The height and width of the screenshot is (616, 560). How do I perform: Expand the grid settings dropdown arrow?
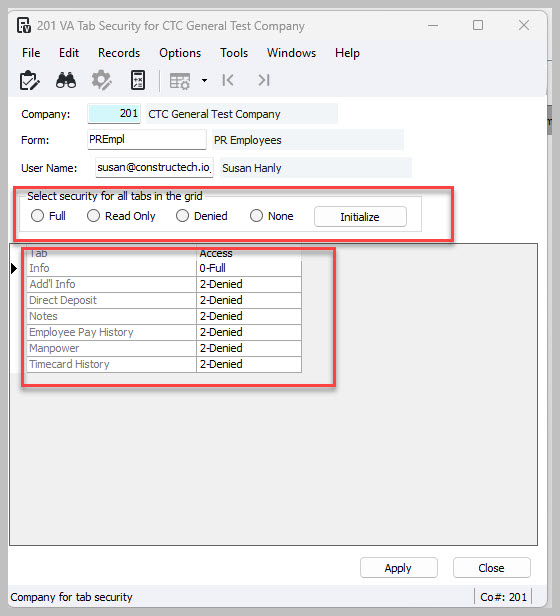[204, 81]
